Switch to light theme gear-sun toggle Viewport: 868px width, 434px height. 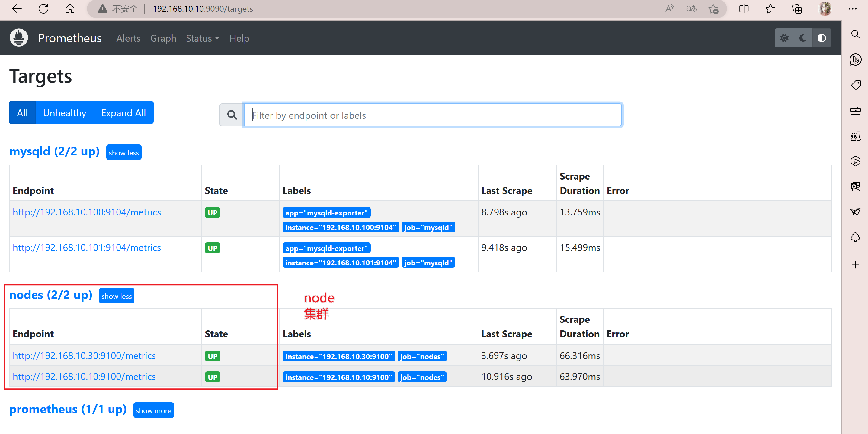pos(784,38)
